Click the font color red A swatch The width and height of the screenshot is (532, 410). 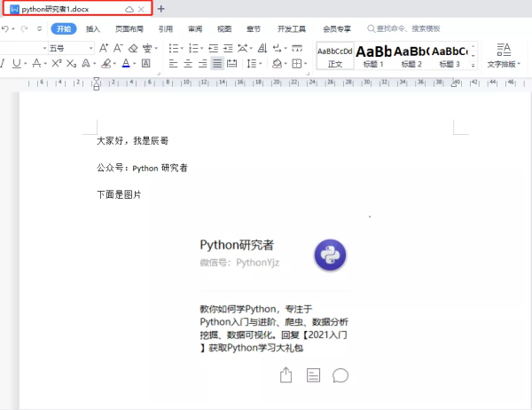[x=126, y=64]
